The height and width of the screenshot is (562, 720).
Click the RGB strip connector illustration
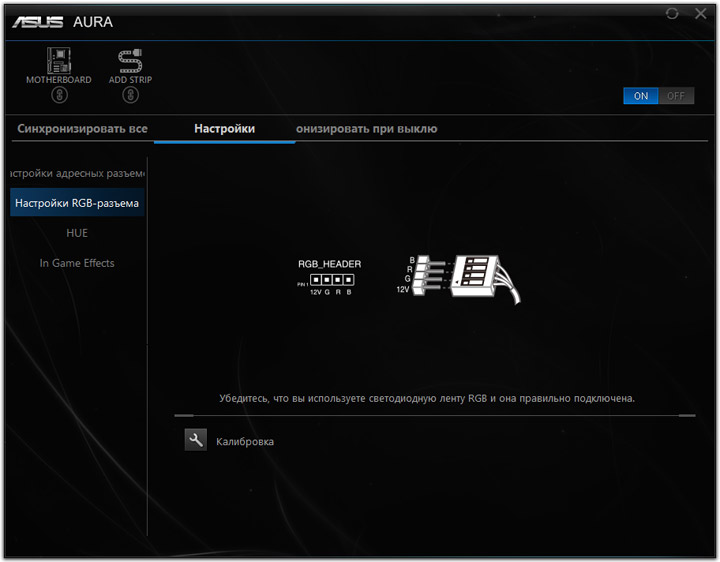(x=458, y=279)
